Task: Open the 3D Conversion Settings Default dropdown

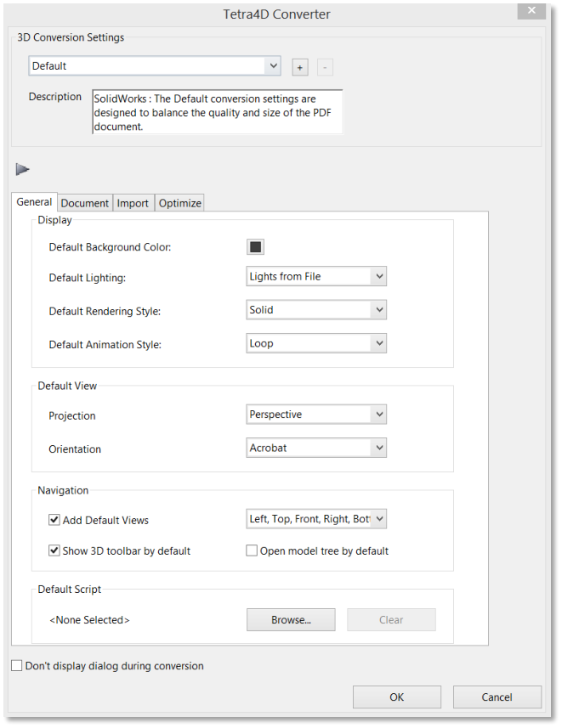Action: [x=155, y=66]
